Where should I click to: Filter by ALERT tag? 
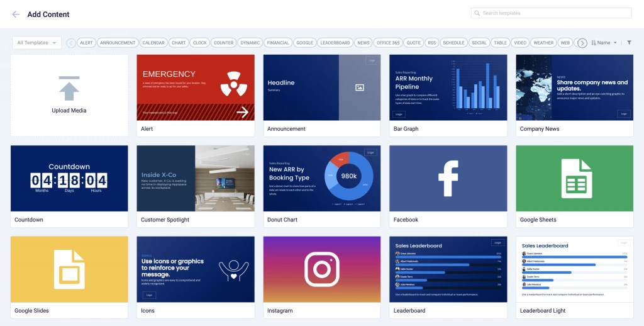click(86, 43)
